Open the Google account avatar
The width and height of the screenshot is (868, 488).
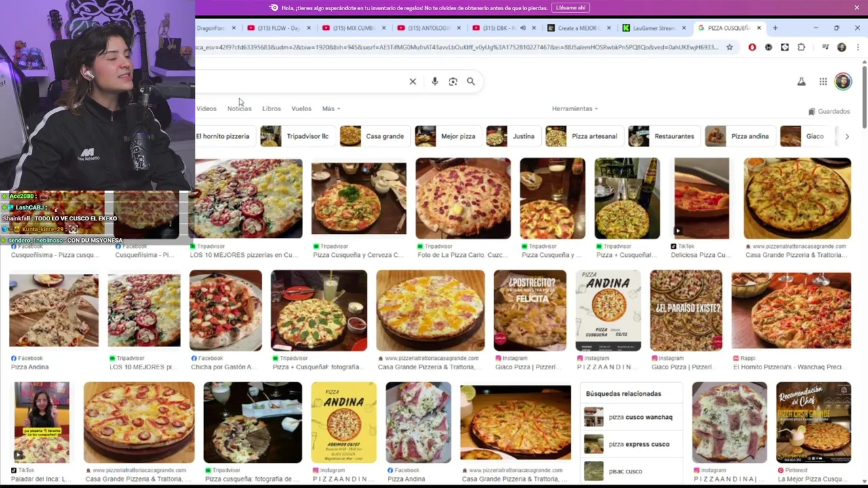click(843, 81)
